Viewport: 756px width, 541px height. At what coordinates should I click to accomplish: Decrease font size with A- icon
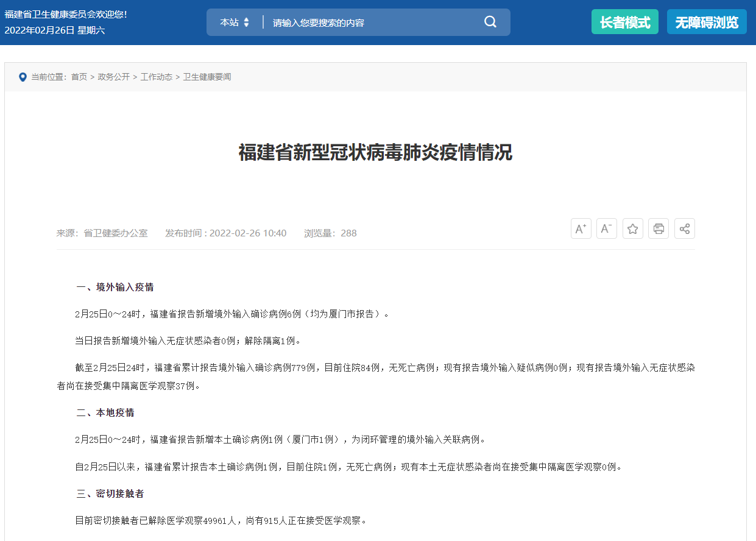point(607,228)
